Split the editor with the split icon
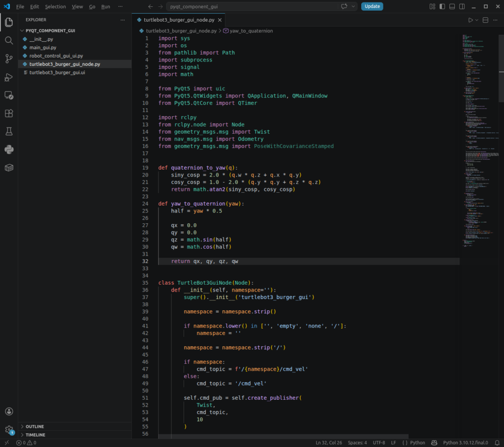Image resolution: width=504 pixels, height=447 pixels. click(x=485, y=20)
